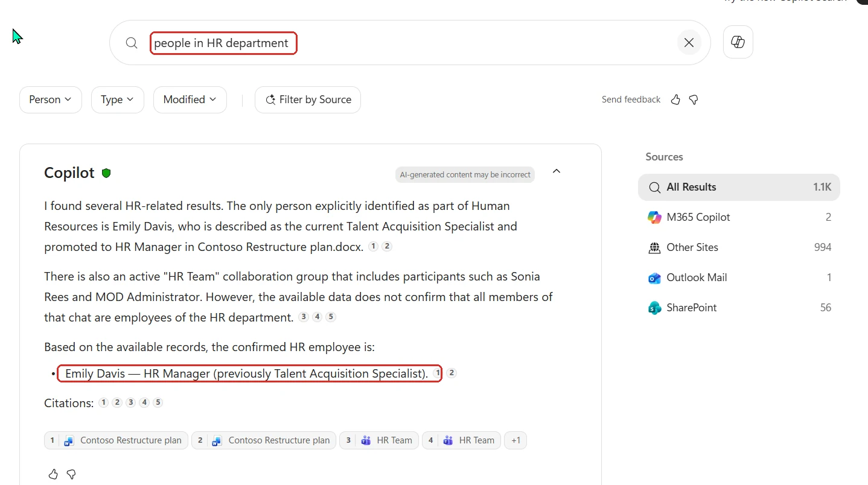Screen dimensions: 868x485
Task: Open citation 1 after 'Restructure plan.docx.'
Action: [x=373, y=246]
